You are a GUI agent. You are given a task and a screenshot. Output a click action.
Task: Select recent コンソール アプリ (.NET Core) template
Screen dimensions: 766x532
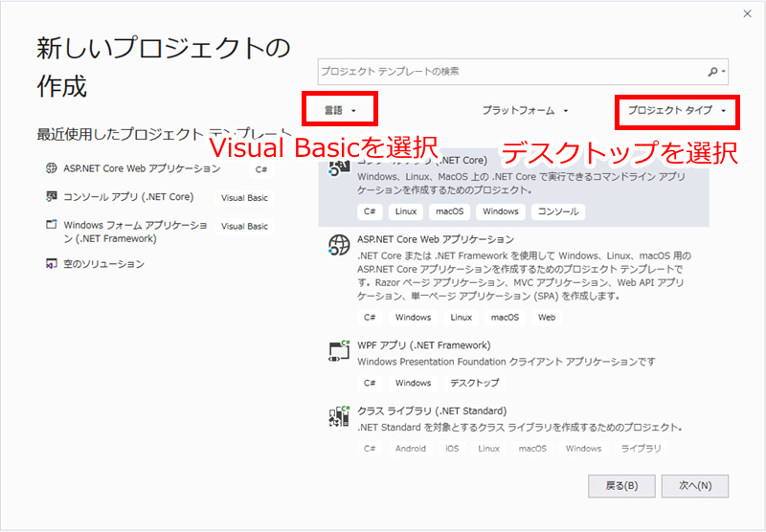[x=128, y=197]
